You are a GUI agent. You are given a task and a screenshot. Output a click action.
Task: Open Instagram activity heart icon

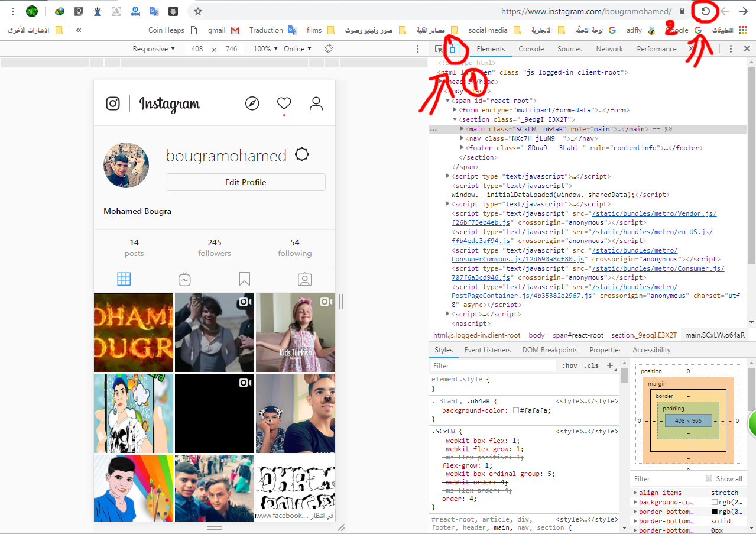click(x=284, y=103)
